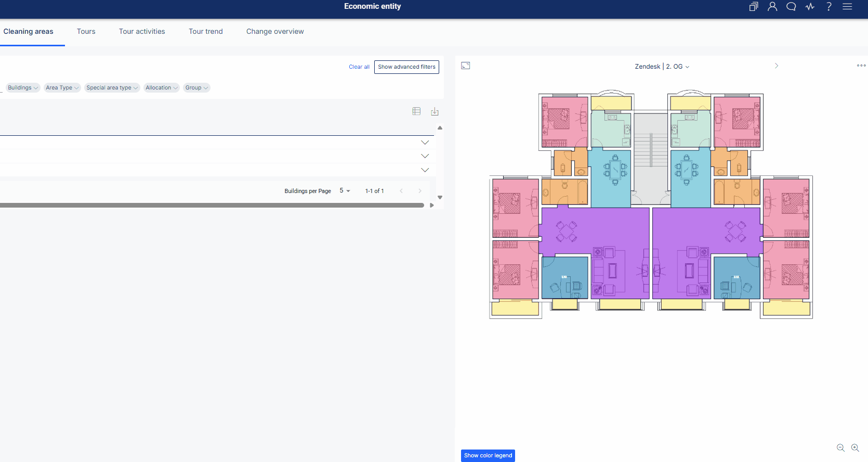Select the top-left pink bedroom area

pos(564,122)
